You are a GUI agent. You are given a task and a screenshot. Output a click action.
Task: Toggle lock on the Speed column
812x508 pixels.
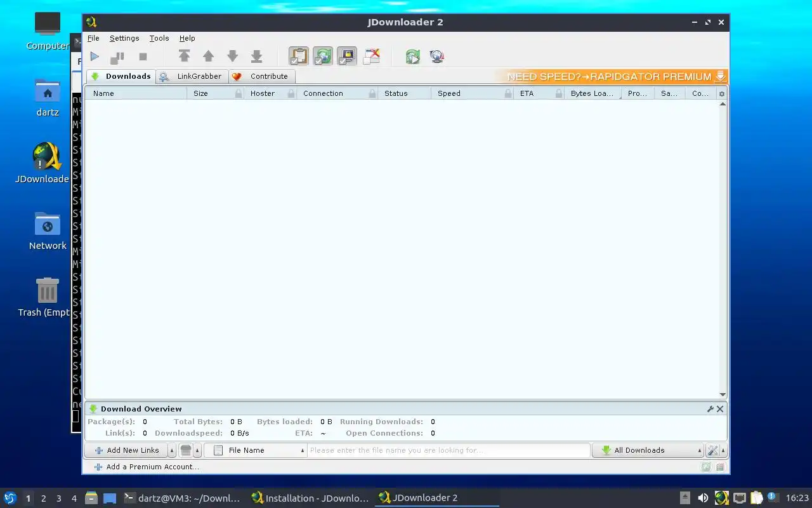[508, 93]
